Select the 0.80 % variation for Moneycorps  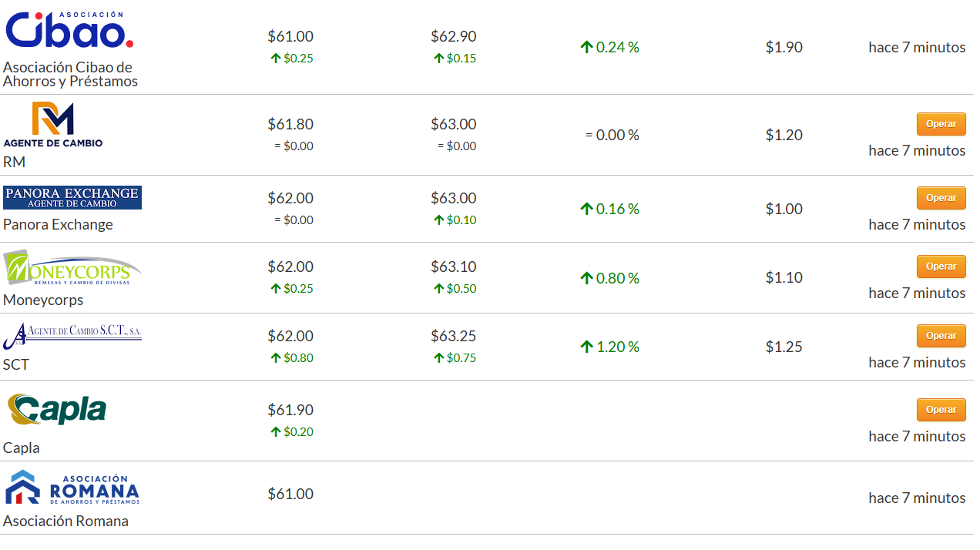(618, 278)
